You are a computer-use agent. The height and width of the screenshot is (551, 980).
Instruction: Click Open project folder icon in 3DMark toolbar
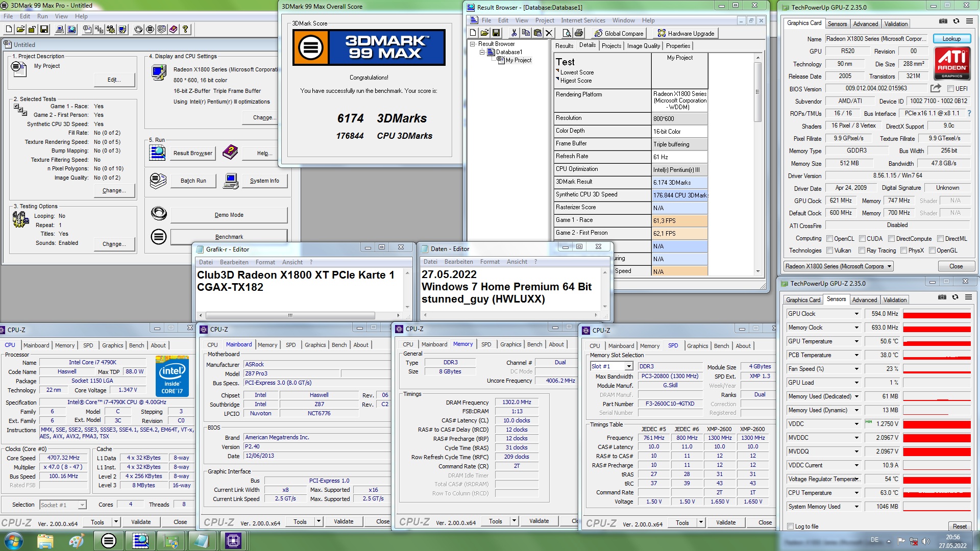pos(20,30)
